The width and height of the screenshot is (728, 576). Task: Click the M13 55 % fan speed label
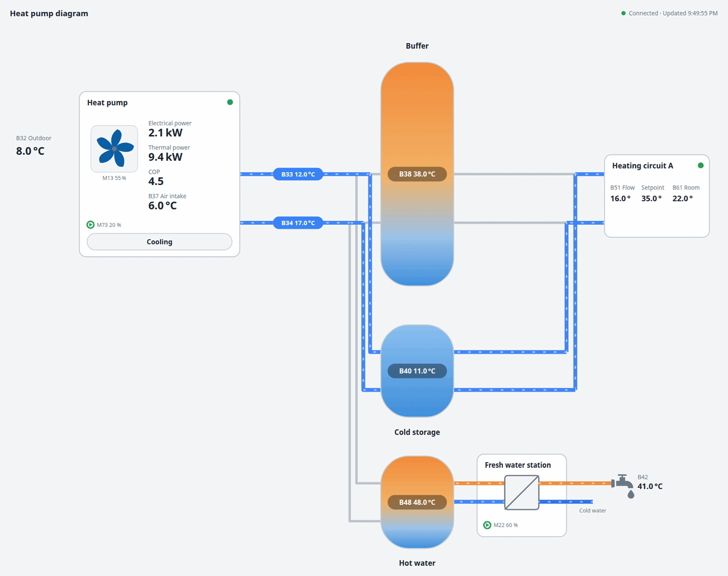114,178
